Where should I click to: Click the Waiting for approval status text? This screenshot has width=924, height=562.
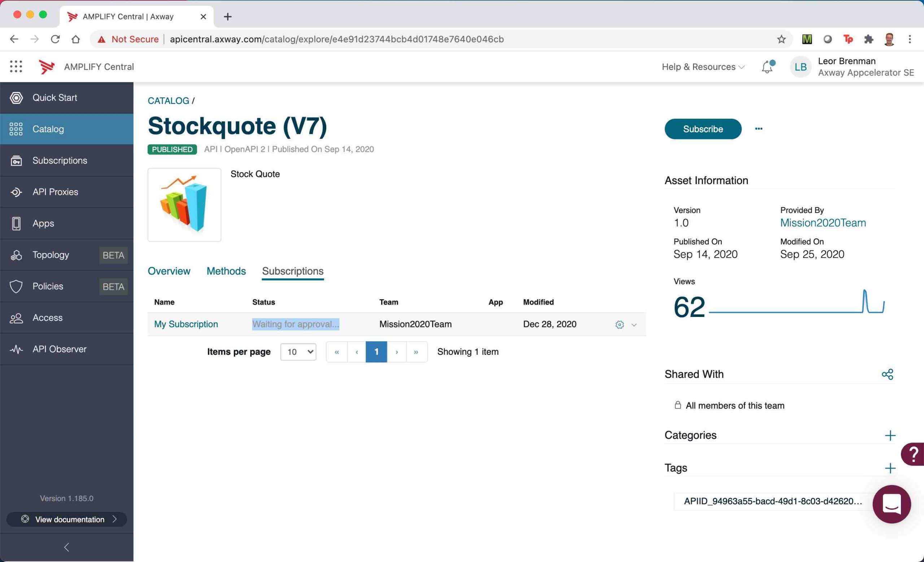296,324
